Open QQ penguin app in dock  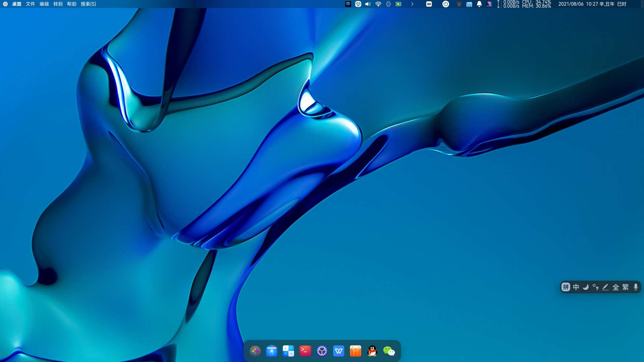pos(372,351)
